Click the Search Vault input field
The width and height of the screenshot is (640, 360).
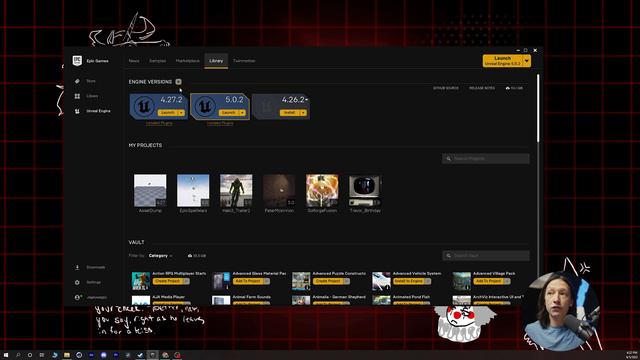486,256
